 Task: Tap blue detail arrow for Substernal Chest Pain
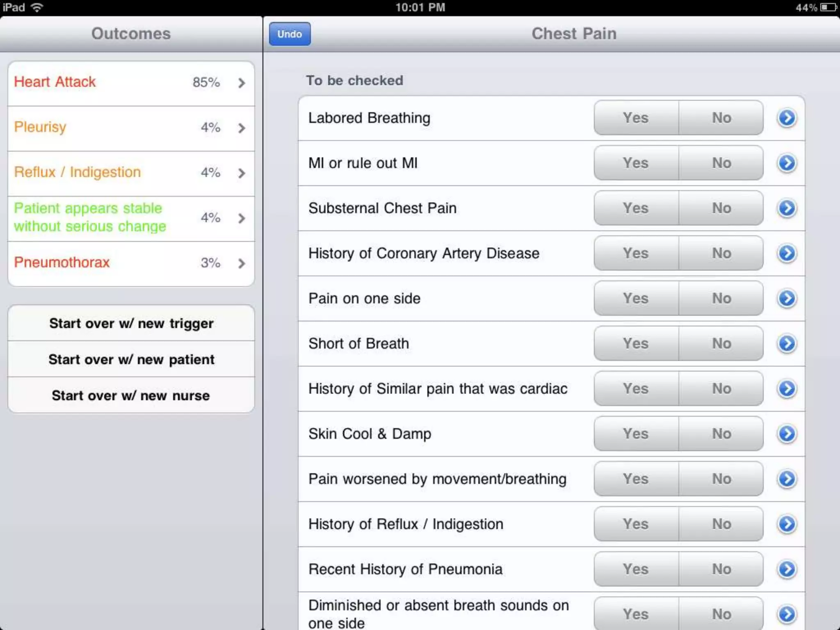(x=786, y=208)
